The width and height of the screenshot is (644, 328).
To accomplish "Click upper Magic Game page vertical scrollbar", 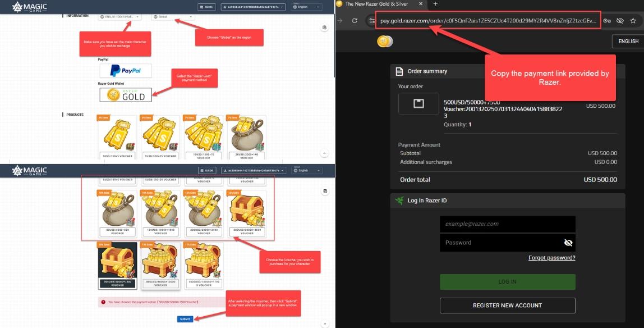I will point(334,45).
